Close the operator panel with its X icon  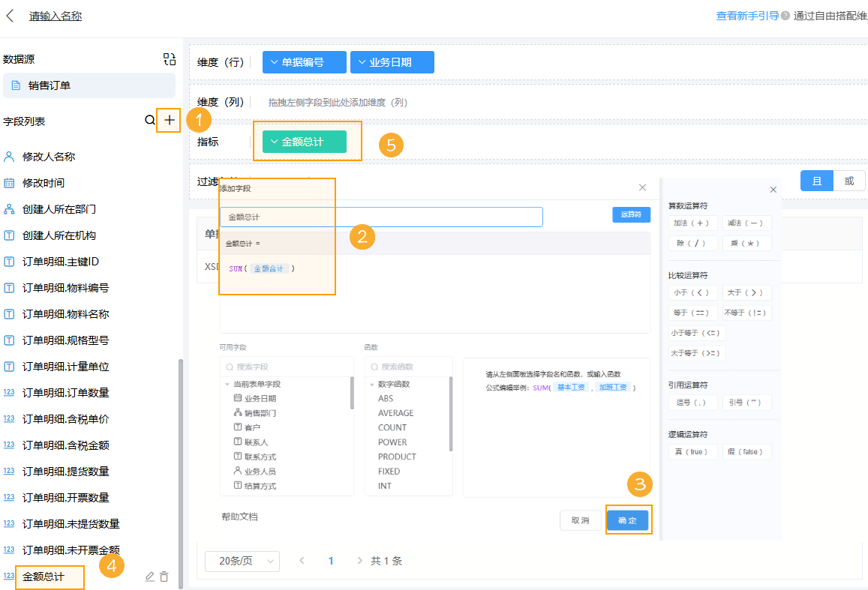point(773,189)
